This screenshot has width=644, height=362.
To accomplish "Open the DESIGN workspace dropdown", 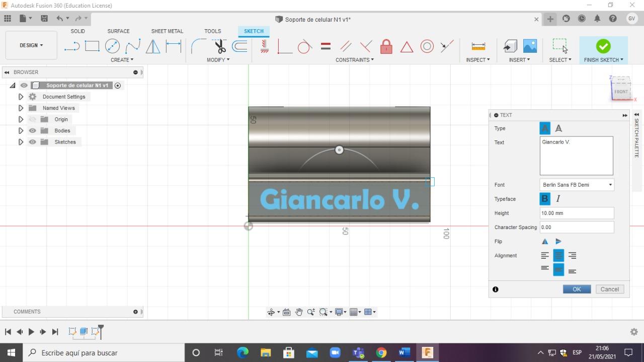I will click(x=31, y=45).
